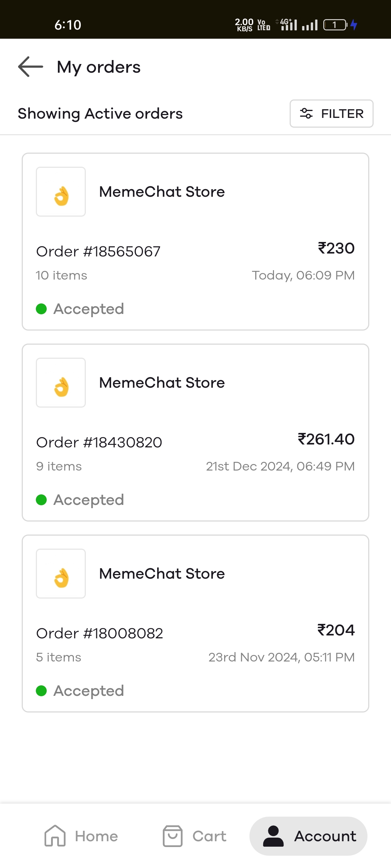
Task: Switch to the Home tab
Action: (x=96, y=836)
